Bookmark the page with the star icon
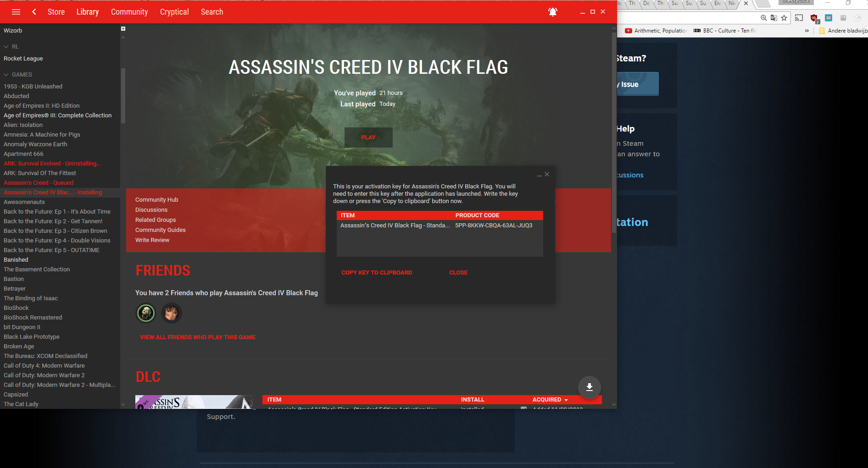 click(x=784, y=18)
